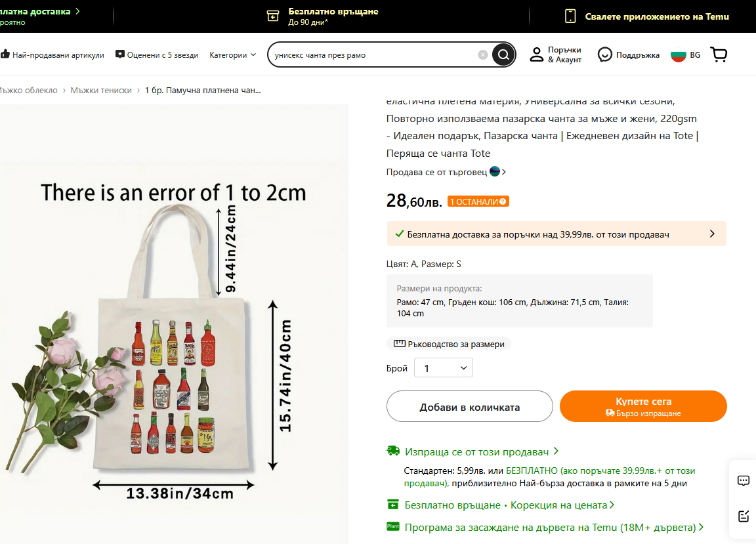Go to Оценени с 5 звезди
The height and width of the screenshot is (544, 756).
(157, 55)
